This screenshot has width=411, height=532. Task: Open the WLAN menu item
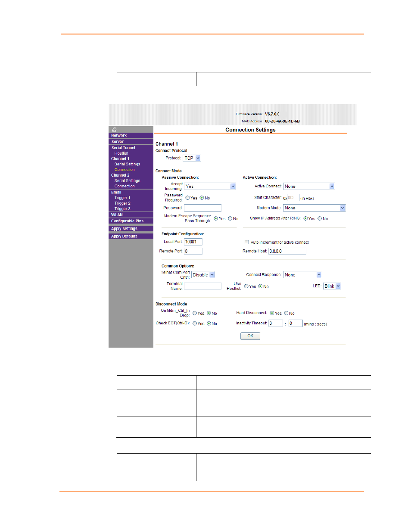[x=117, y=215]
